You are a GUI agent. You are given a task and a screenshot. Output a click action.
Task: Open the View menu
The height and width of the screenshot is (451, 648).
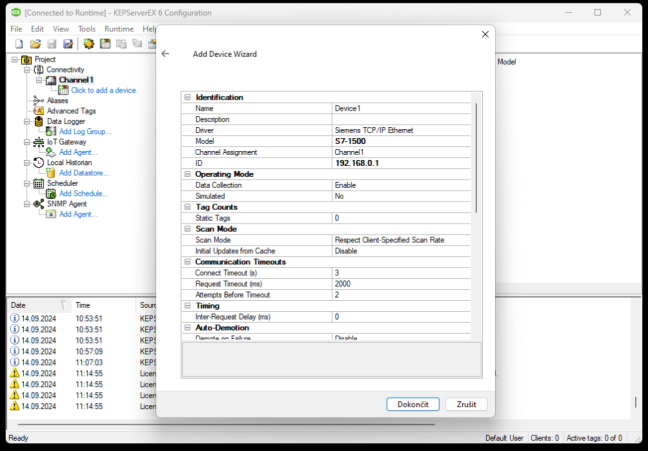coord(61,29)
